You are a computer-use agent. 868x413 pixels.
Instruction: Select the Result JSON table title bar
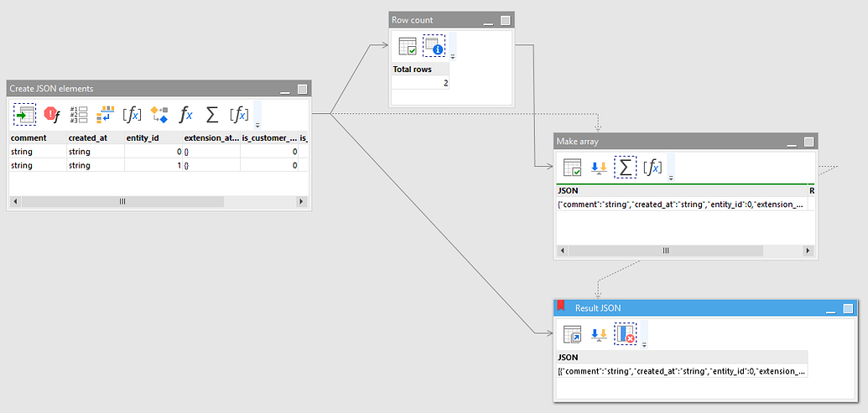click(x=705, y=308)
